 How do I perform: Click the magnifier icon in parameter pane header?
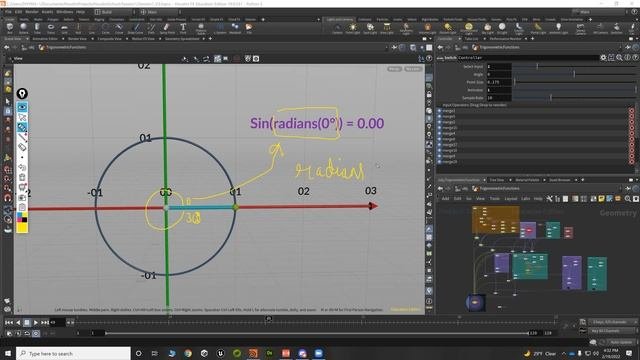click(x=620, y=58)
